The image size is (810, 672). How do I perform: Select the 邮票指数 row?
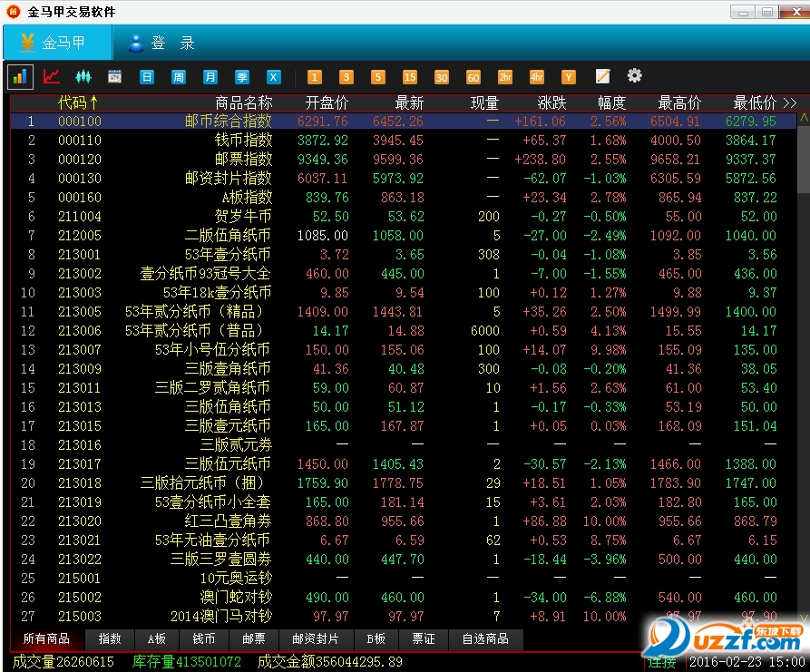coord(404,159)
